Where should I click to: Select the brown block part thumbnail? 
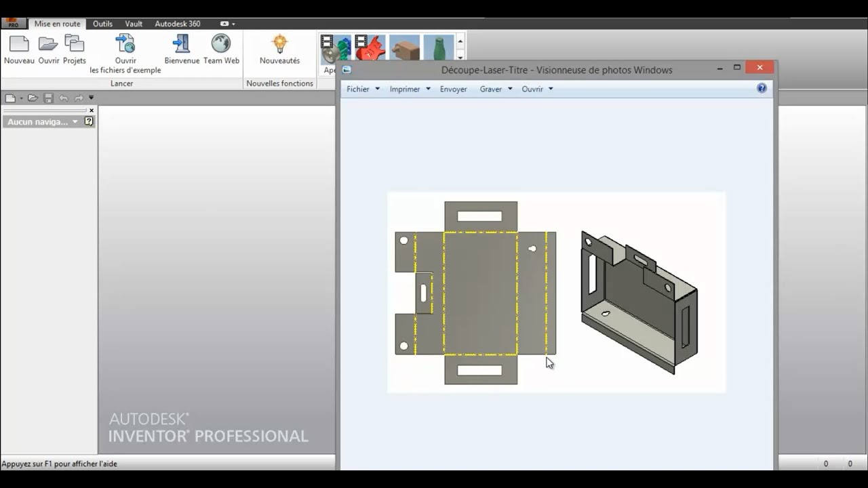click(x=405, y=49)
